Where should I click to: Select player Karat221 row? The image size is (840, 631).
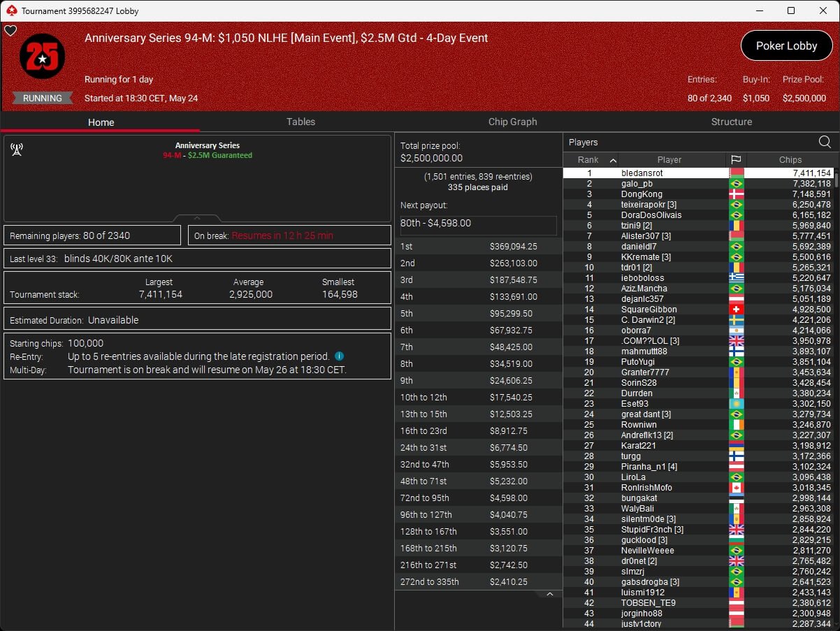697,445
